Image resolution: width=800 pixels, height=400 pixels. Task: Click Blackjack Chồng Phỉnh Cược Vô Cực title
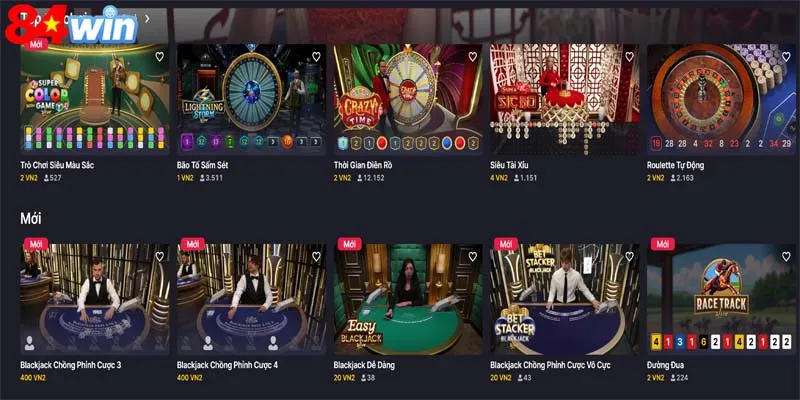[x=551, y=365]
